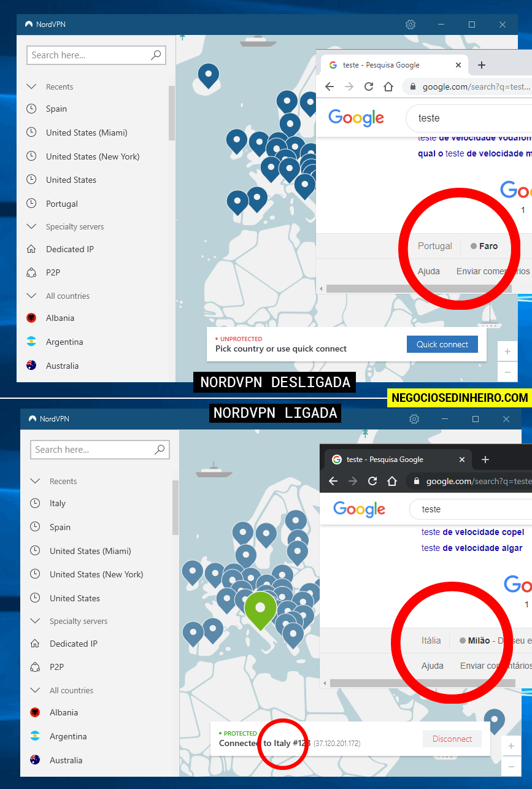Click Ajuda link in dark-theme Chrome page
This screenshot has height=789, width=532.
pos(432,666)
